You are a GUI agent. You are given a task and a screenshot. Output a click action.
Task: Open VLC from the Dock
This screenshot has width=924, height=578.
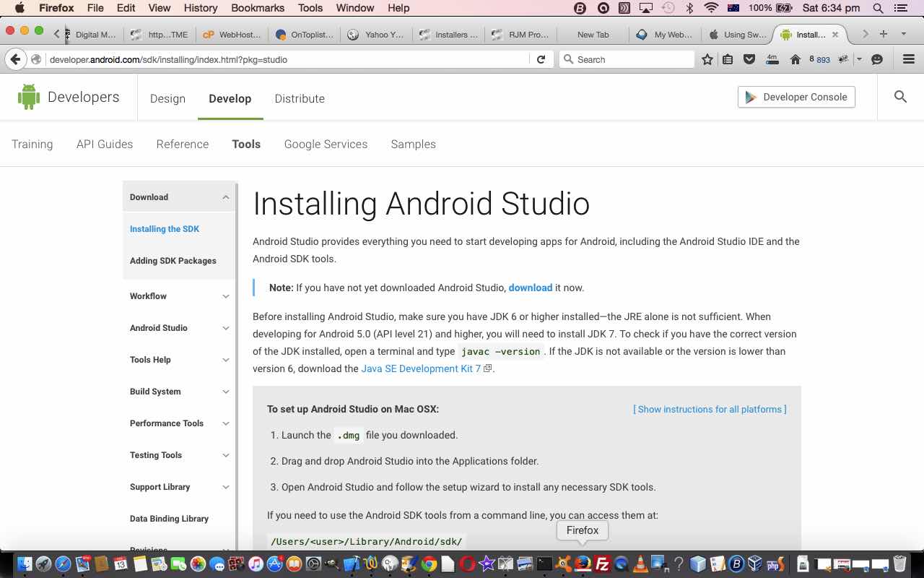pos(639,564)
